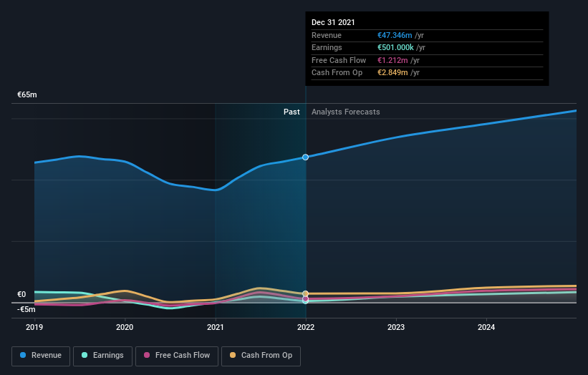Click the Dec 31 2021 tooltip date
The image size is (588, 375).
pos(333,22)
